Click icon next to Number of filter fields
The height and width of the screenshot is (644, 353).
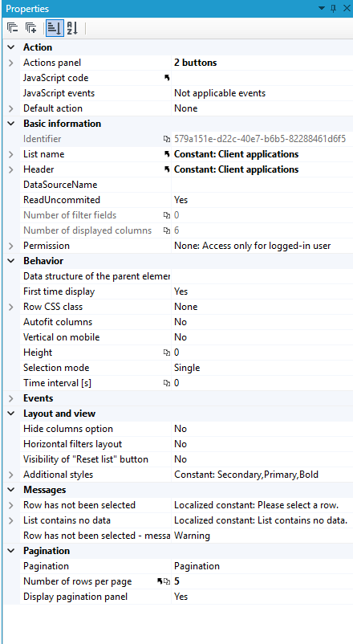click(x=166, y=215)
